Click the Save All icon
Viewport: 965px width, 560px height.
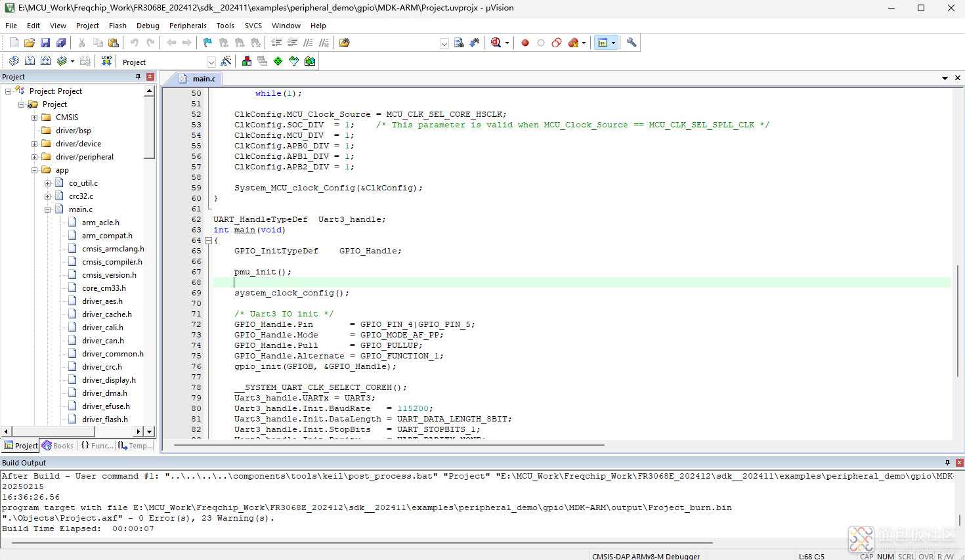pyautogui.click(x=61, y=43)
